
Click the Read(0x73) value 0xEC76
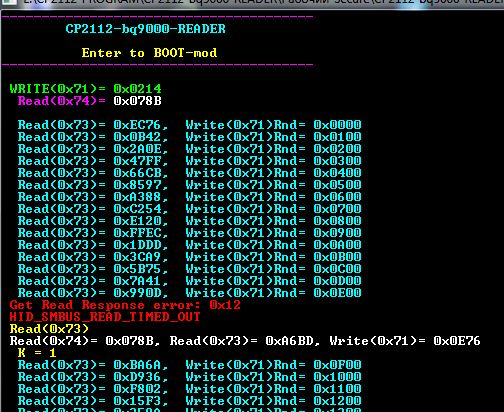[137, 125]
